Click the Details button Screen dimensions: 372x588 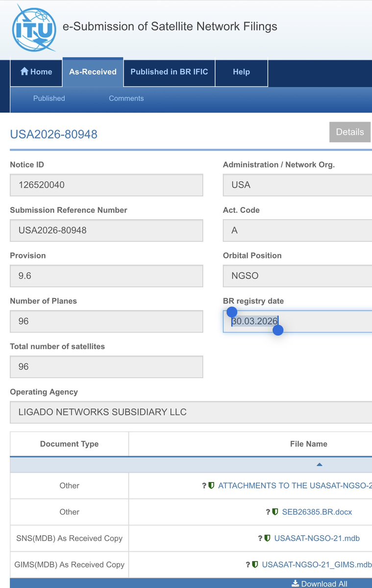coord(350,132)
